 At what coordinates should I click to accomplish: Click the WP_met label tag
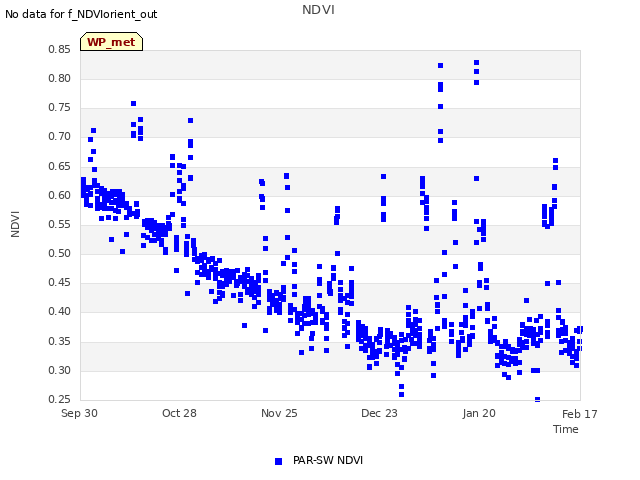[111, 42]
